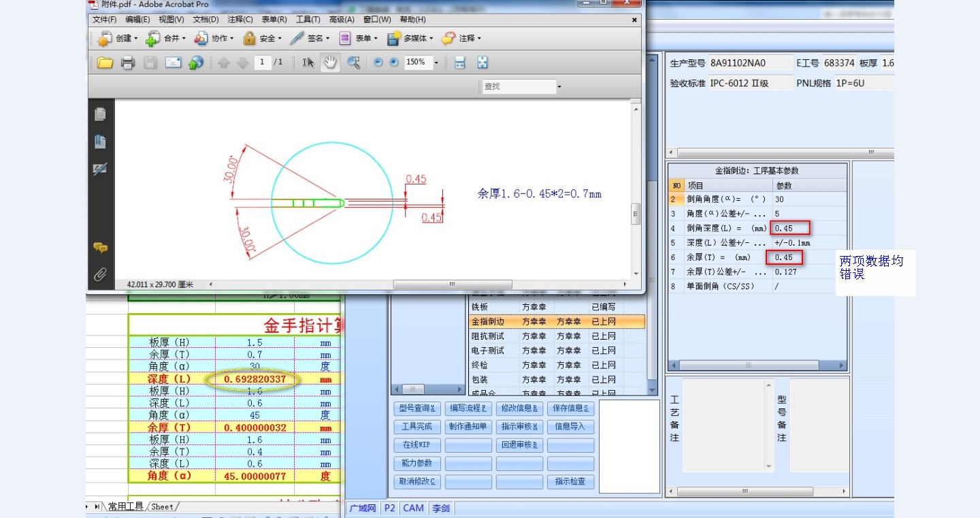Go to previous page arrow icon
Screen dimensions: 980x518
click(224, 63)
